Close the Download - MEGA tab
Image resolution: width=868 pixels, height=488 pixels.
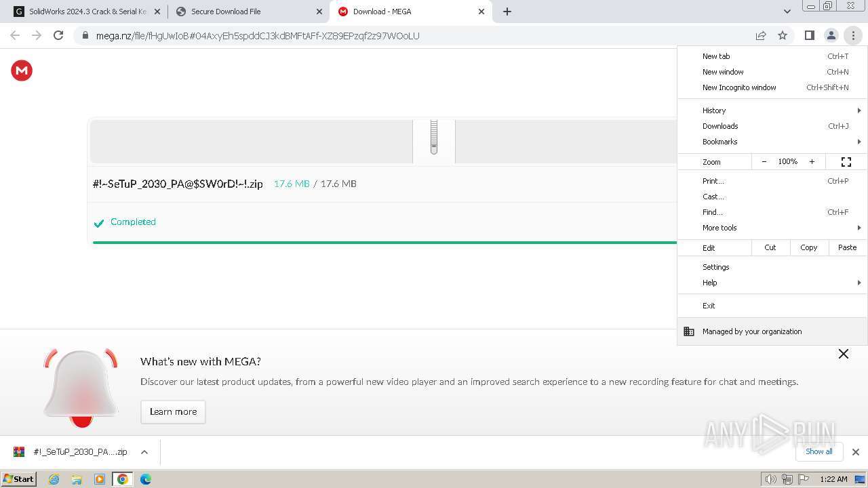pyautogui.click(x=481, y=12)
